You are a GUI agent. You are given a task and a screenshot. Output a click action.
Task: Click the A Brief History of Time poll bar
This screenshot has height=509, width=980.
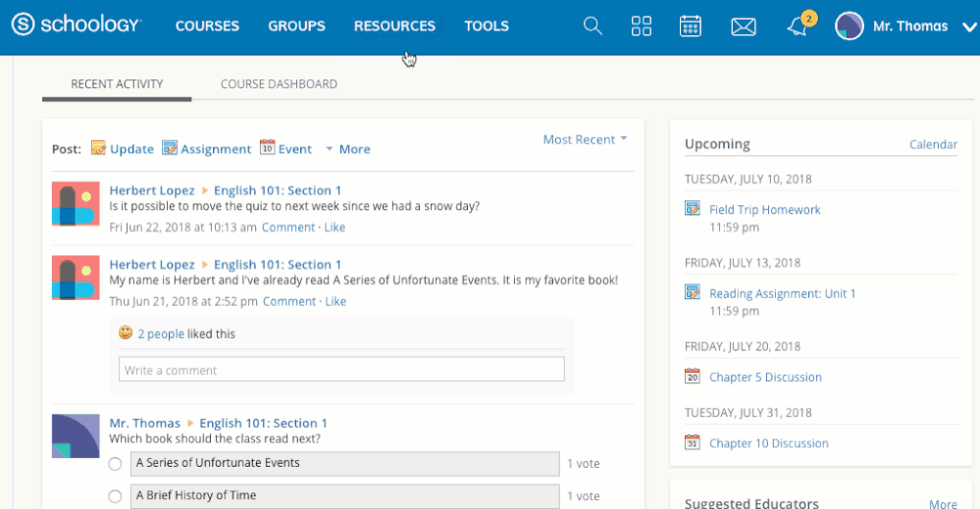tap(345, 496)
